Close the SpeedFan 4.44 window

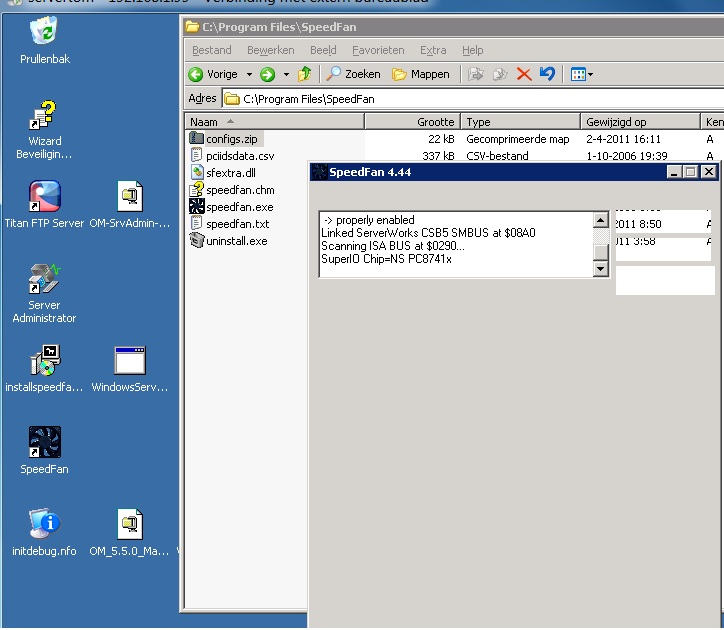click(x=709, y=172)
